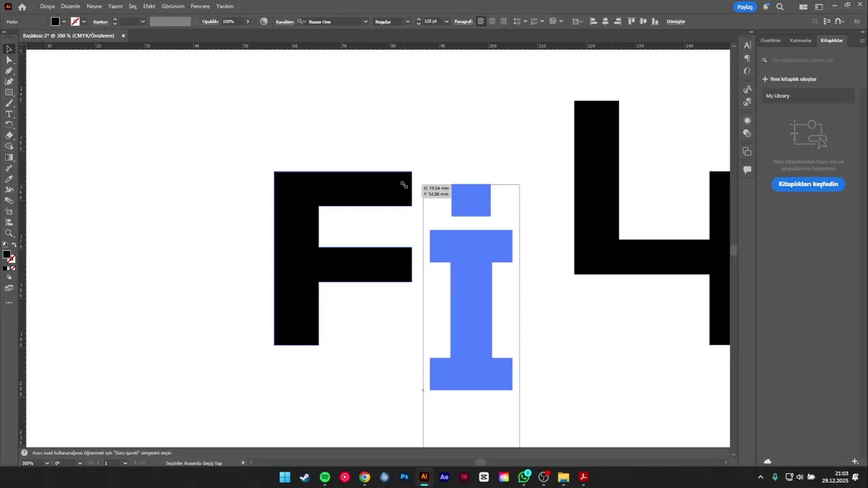Select the Eyedropper tool
Image resolution: width=868 pixels, height=488 pixels.
click(9, 179)
